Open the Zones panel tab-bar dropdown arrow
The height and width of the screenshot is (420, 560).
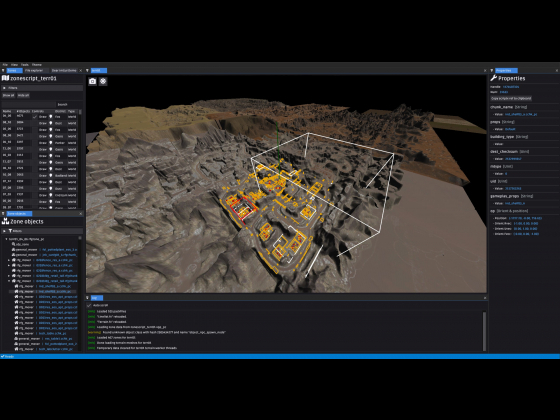(x=3, y=70)
